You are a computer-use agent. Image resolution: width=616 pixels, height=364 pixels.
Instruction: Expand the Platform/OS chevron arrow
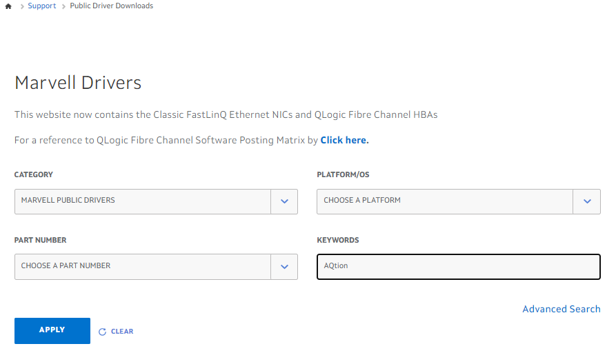[x=587, y=201]
